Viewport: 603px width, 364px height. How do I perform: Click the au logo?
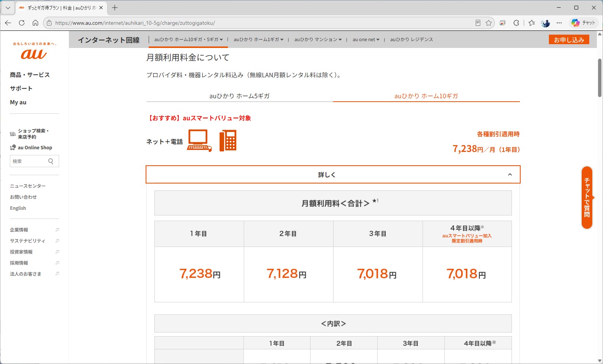pos(34,51)
